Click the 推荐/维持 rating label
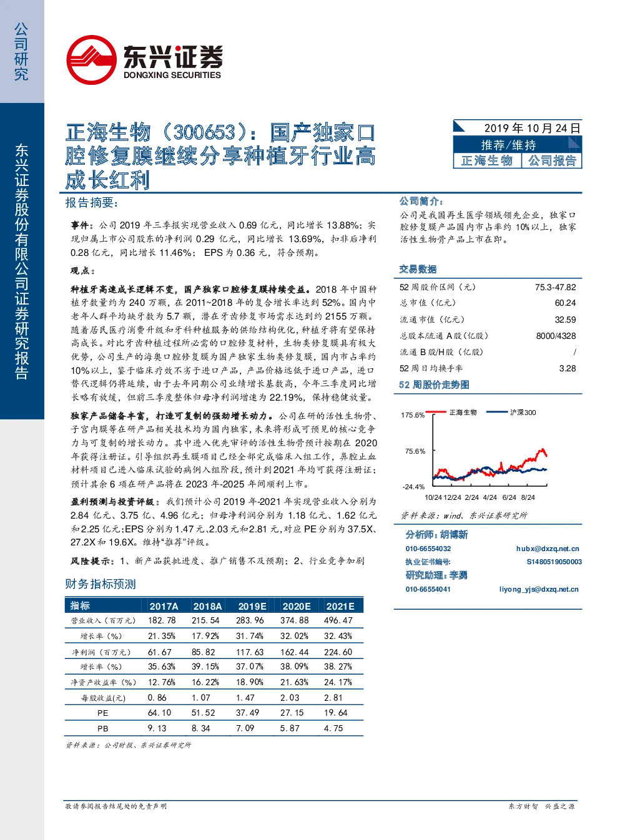 [x=508, y=145]
